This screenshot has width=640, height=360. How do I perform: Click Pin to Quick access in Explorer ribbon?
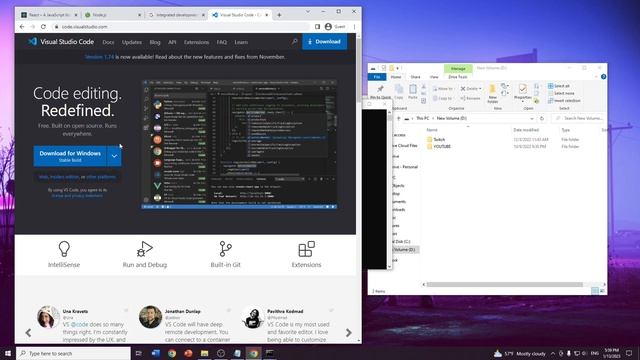(x=380, y=92)
